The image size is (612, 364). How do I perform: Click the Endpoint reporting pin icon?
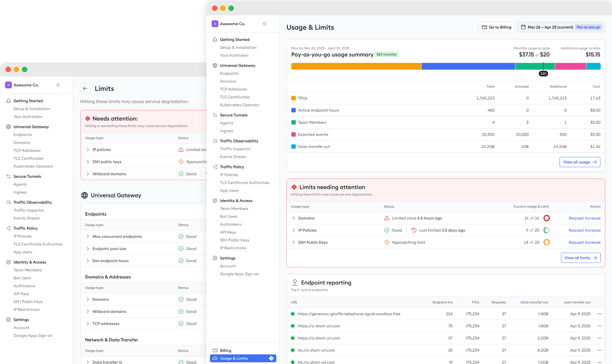click(x=295, y=283)
